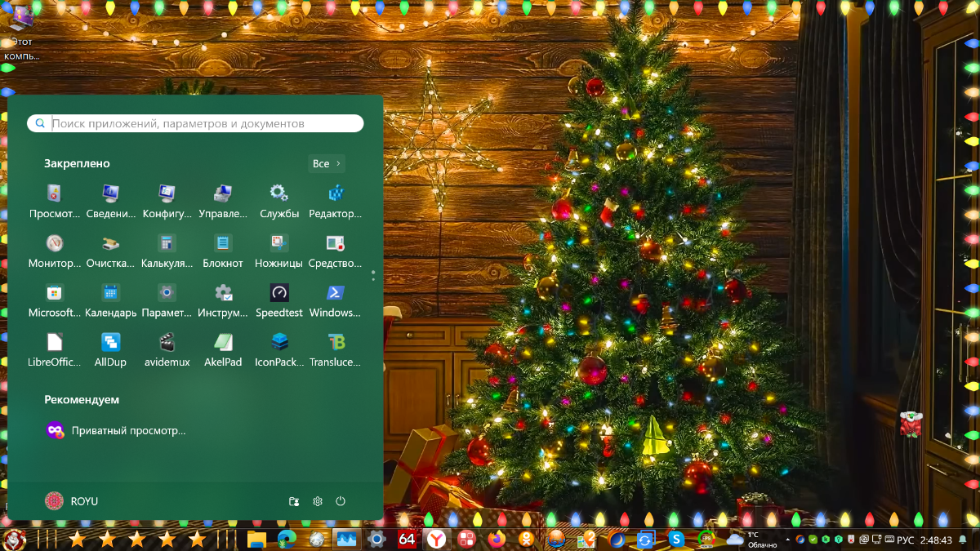The width and height of the screenshot is (980, 551).
Task: Launch avidemux video editor
Action: [167, 349]
